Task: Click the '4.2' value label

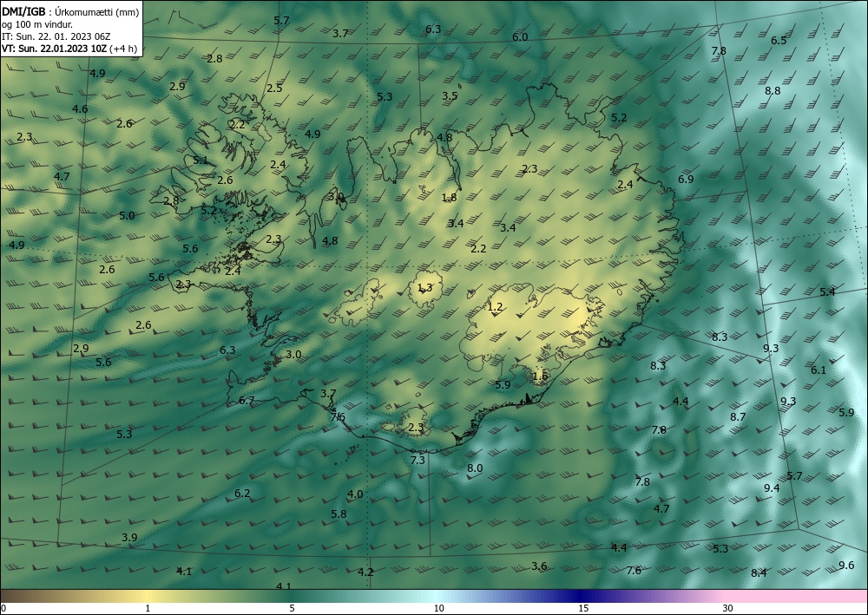Action: [x=365, y=572]
